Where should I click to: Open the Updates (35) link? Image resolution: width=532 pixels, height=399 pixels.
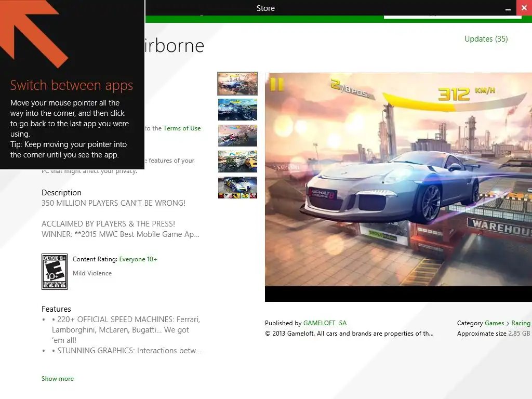point(486,39)
